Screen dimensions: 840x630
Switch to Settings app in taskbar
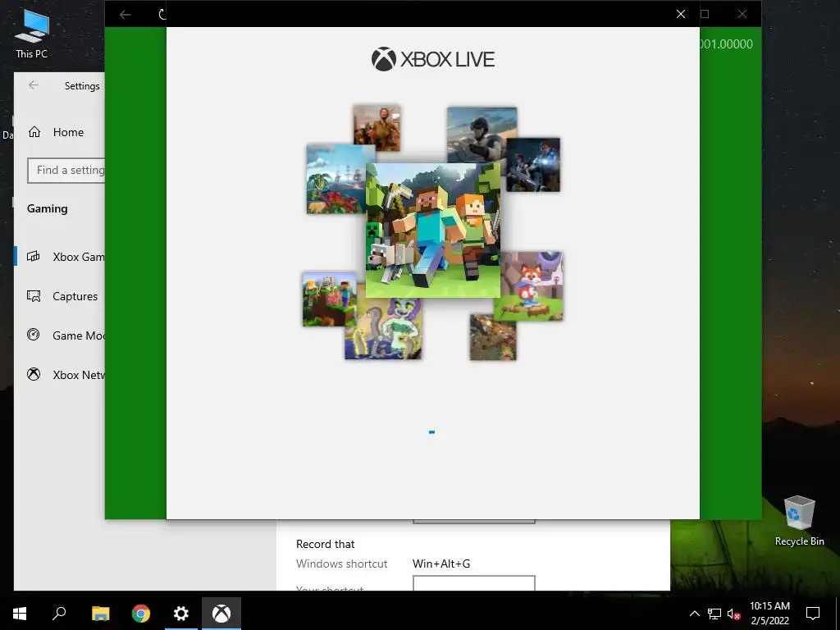[x=181, y=614]
